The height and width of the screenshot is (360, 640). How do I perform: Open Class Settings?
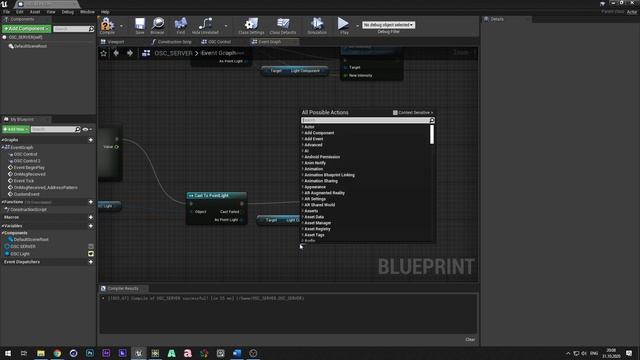pyautogui.click(x=251, y=24)
